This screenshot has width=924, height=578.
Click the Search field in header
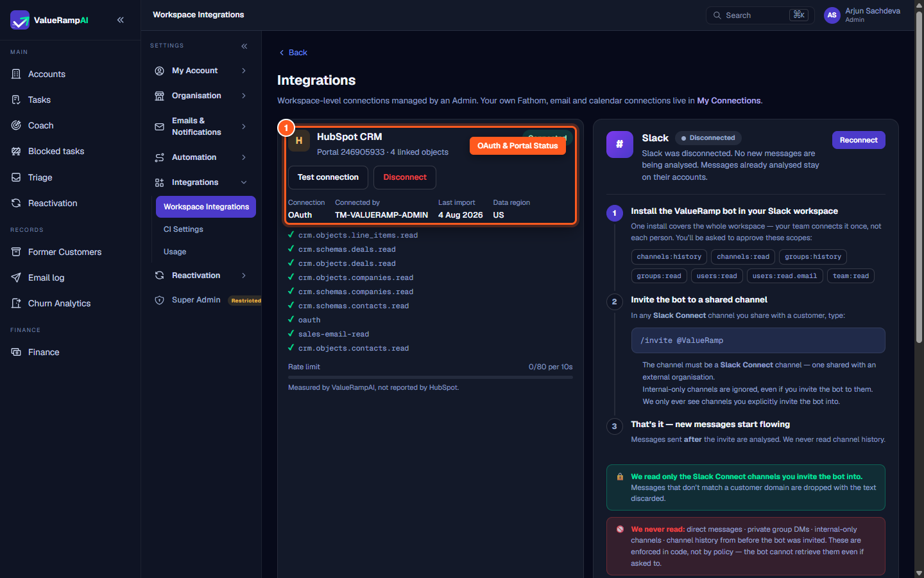coord(760,15)
